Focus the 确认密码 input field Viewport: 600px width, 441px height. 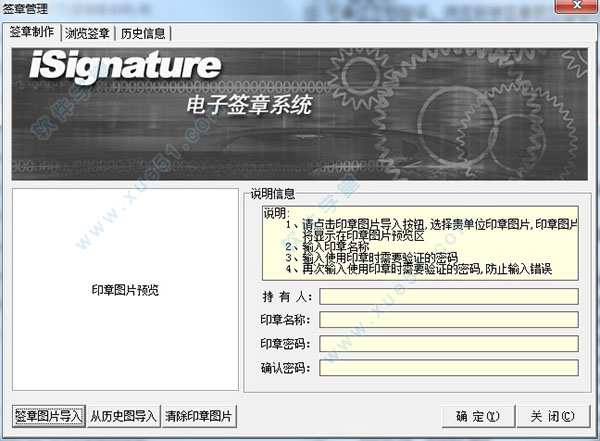[x=449, y=368]
